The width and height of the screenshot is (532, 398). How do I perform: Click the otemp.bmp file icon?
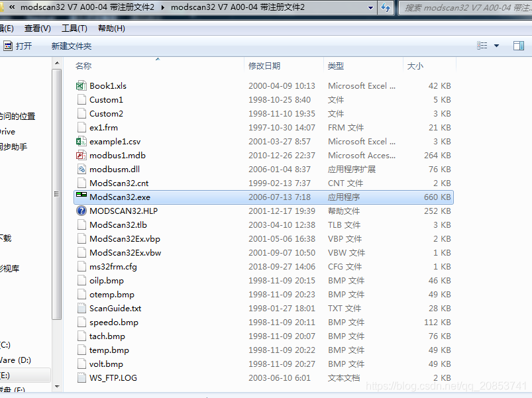(x=81, y=294)
